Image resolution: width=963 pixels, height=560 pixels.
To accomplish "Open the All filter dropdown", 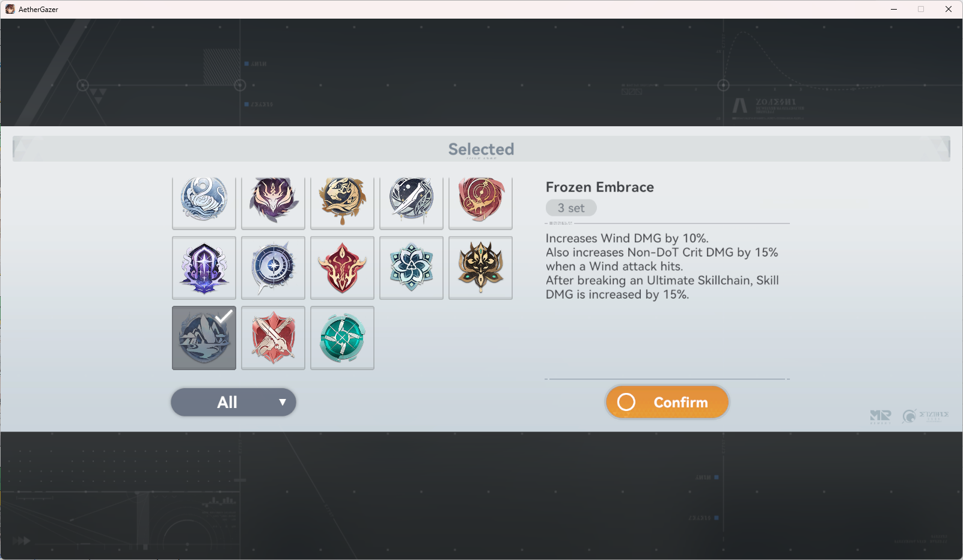I will click(233, 402).
